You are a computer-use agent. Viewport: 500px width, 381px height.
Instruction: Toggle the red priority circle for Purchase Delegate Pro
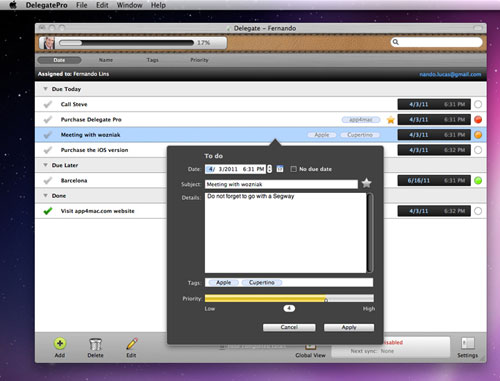coord(478,120)
